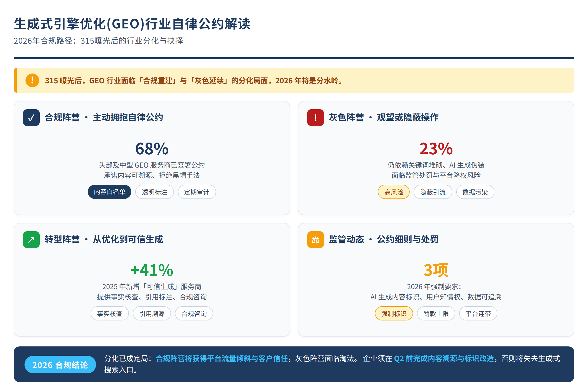Click the highlighted text Q2 前完成内容溯源与标识改造
Viewport: 588px width, 392px height.
pos(444,358)
